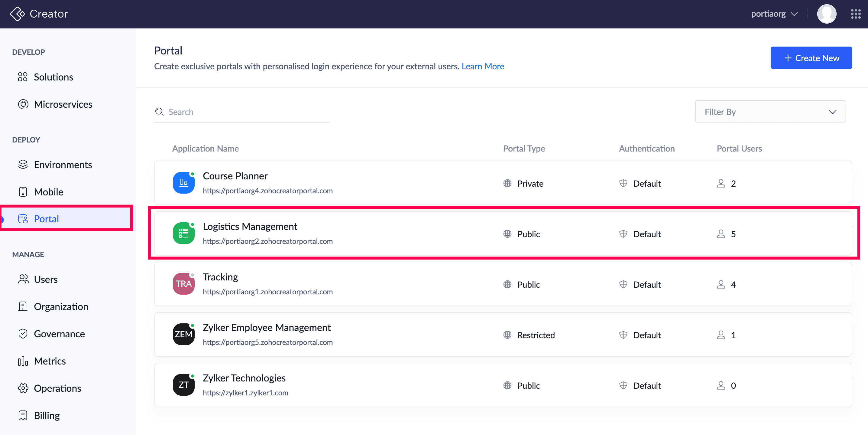Open Solutions in the sidebar
The height and width of the screenshot is (435, 868).
pyautogui.click(x=53, y=77)
